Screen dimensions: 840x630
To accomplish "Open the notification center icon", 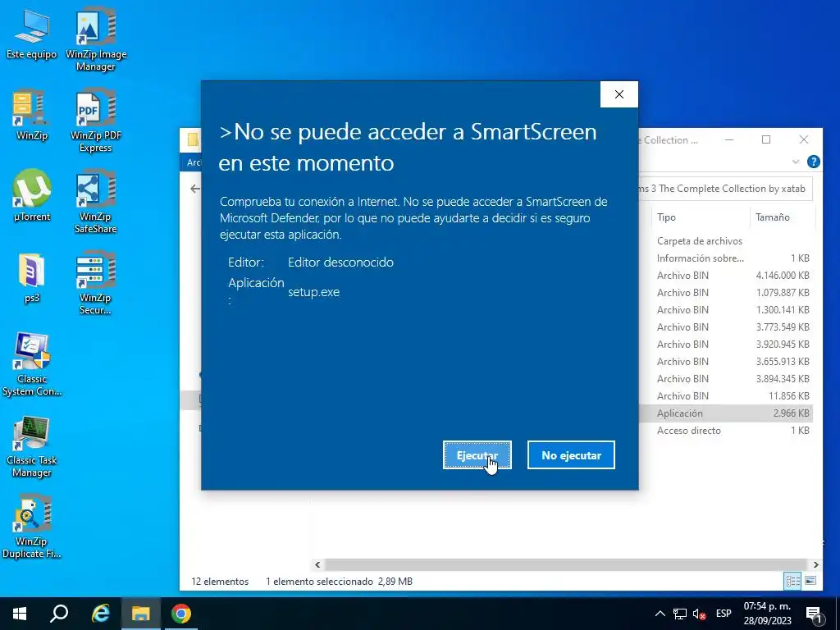I will coord(814,614).
